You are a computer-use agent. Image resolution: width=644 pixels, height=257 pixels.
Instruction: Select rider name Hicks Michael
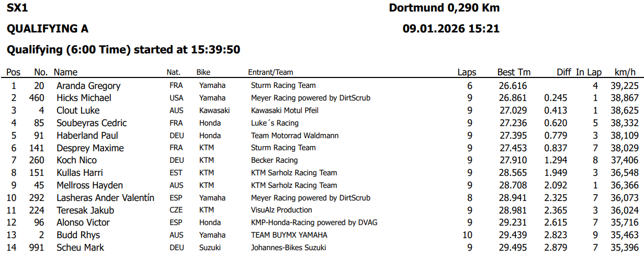point(84,98)
